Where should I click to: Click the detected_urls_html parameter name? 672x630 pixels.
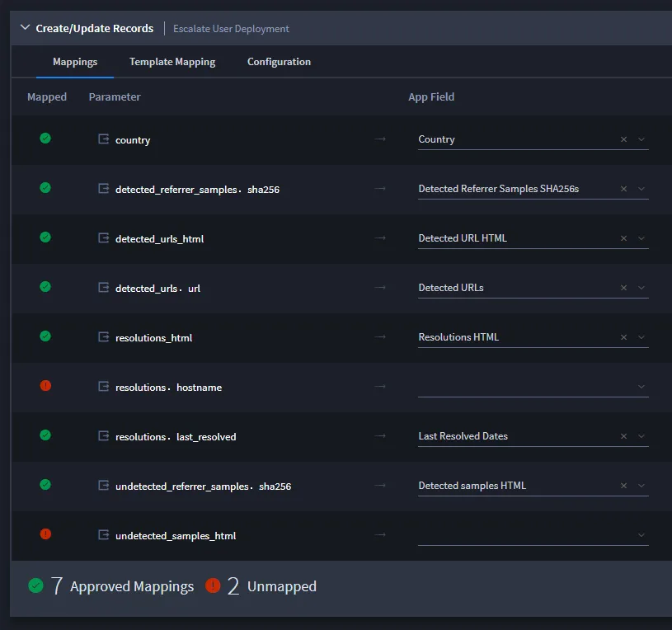159,238
